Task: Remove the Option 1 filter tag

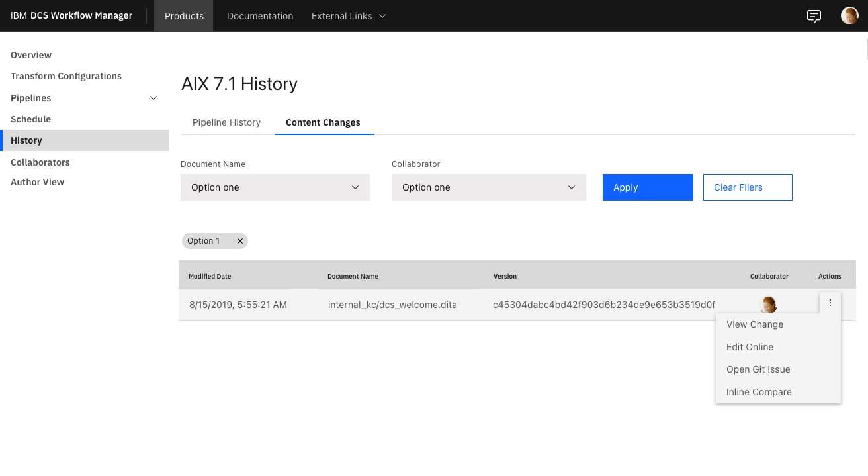Action: [240, 241]
